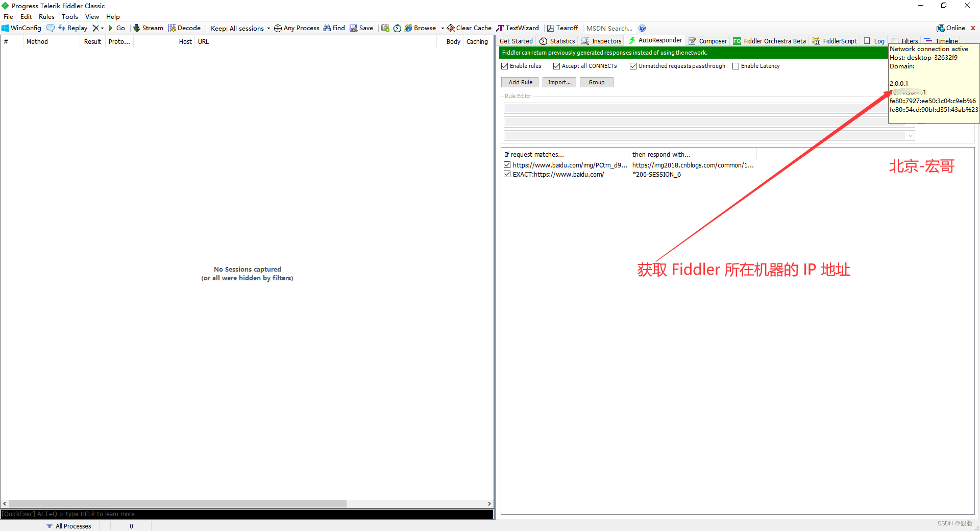Click the Group button
Viewport: 980px width, 531px height.
[x=596, y=82]
